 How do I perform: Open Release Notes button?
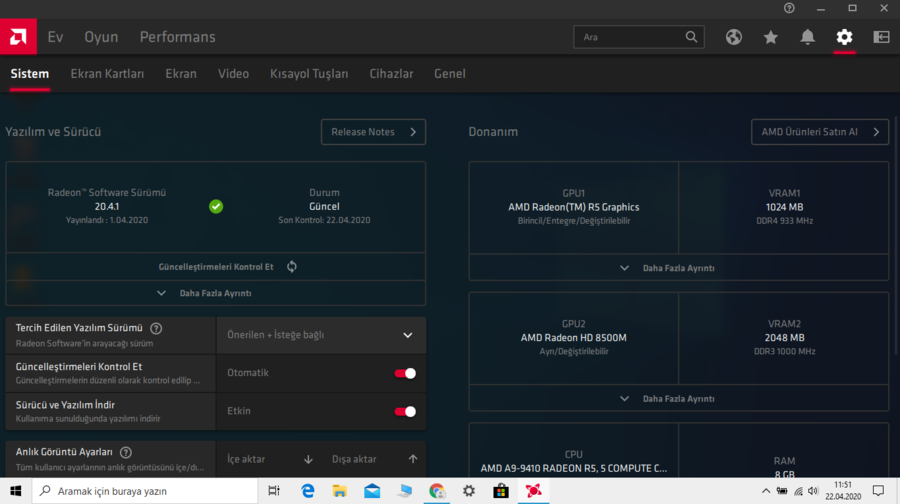tap(373, 132)
